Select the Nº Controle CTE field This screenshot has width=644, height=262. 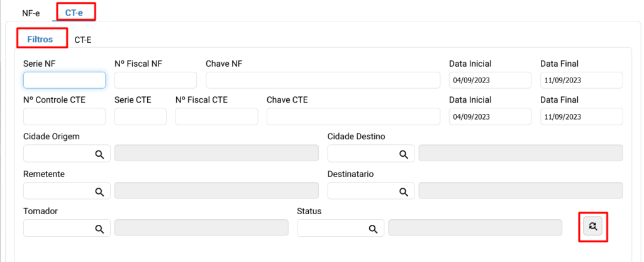pos(64,117)
